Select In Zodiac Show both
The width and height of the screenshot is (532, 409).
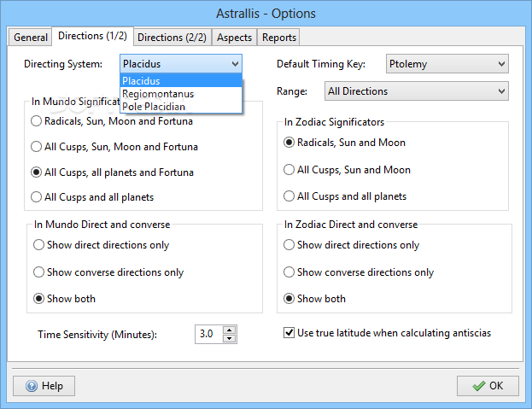pyautogui.click(x=314, y=299)
